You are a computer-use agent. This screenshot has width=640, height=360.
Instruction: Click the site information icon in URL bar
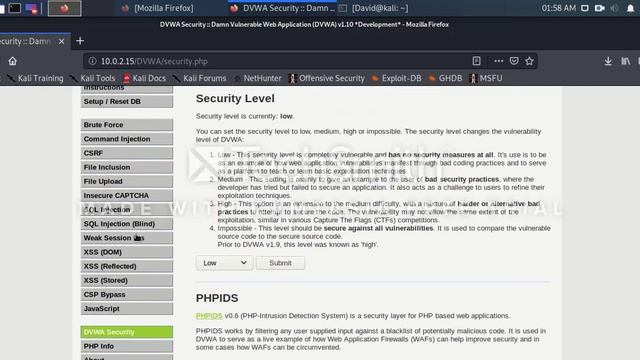[x=93, y=61]
